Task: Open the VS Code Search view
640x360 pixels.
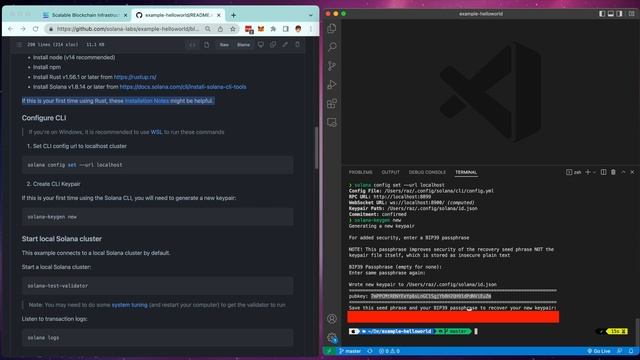Action: click(332, 47)
